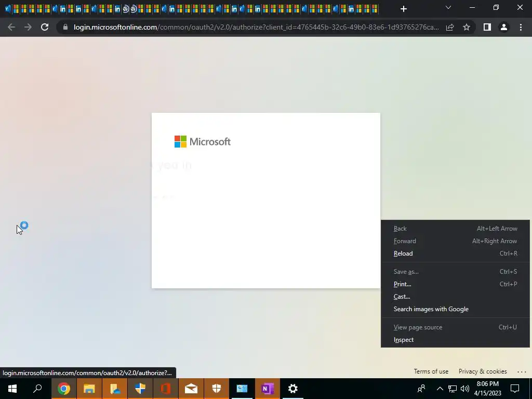The image size is (532, 399).
Task: Open the Office app in taskbar
Action: tap(166, 389)
